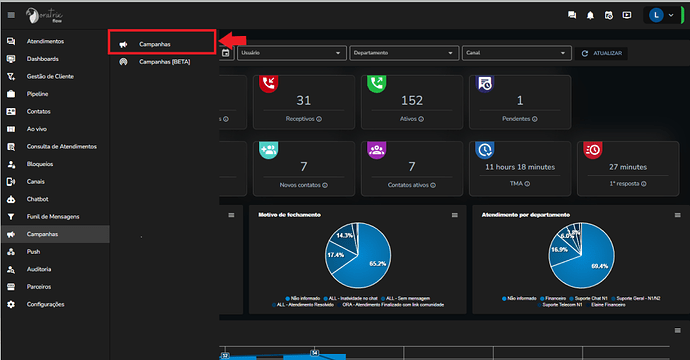690x360 pixels.
Task: Open the user avatar L menu
Action: [661, 15]
